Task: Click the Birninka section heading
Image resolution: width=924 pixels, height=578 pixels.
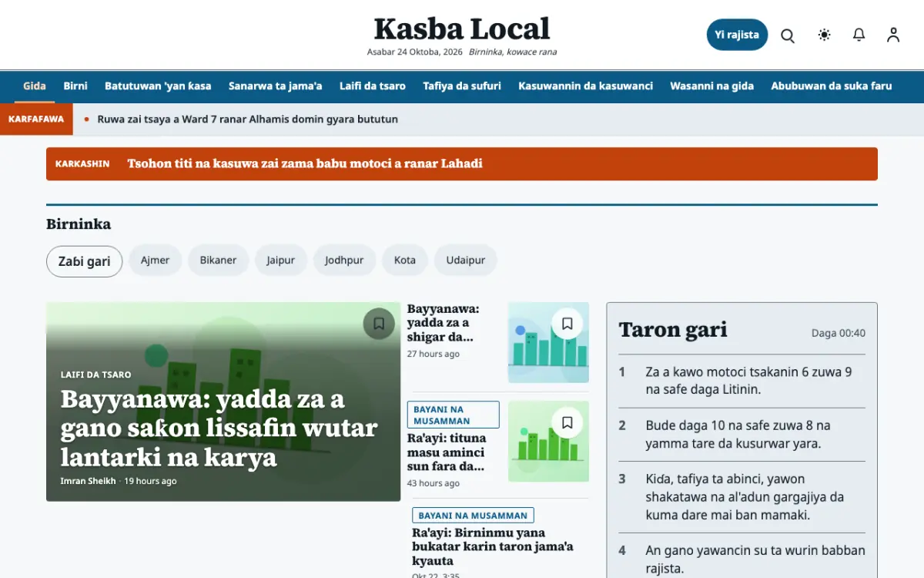Action: [x=79, y=224]
